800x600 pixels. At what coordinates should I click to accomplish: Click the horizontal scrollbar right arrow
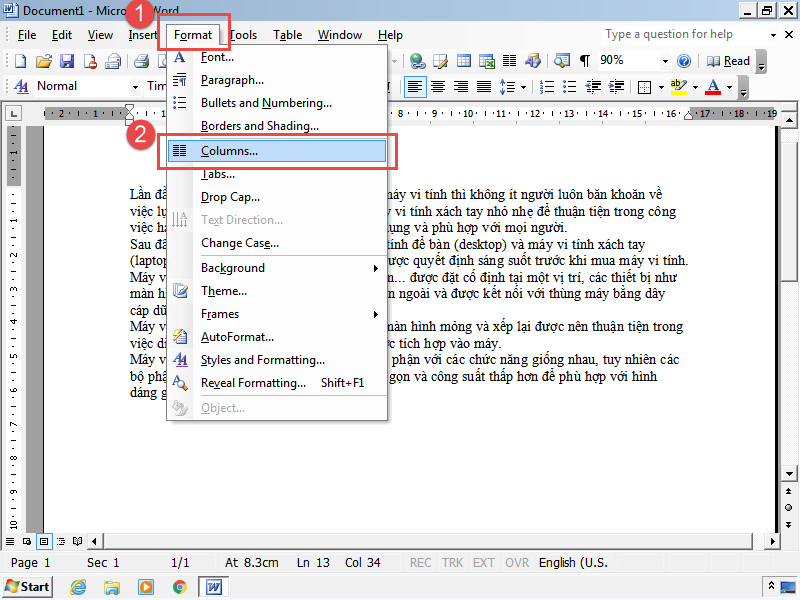772,541
